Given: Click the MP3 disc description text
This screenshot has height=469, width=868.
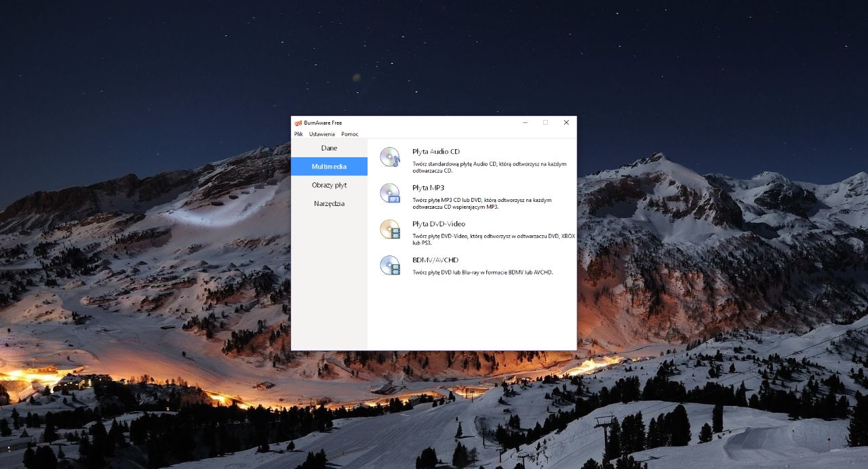Looking at the screenshot, I should pyautogui.click(x=482, y=203).
